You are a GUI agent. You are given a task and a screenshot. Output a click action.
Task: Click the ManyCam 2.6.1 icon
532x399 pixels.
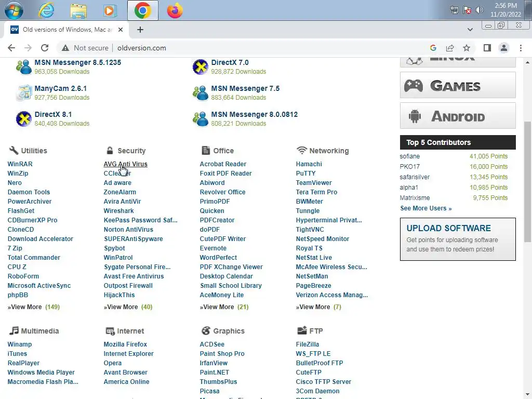[24, 93]
